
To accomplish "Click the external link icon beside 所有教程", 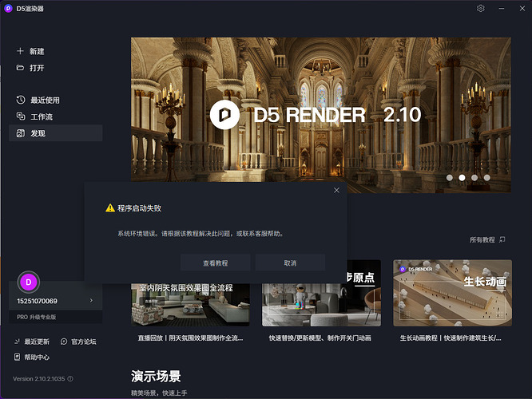I will pyautogui.click(x=502, y=239).
